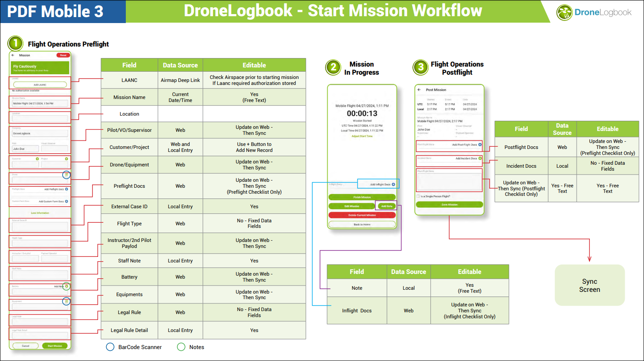Screen dimensions: 644x361
Task: Tap the Adjust Start Time link
Action: pyautogui.click(x=362, y=136)
